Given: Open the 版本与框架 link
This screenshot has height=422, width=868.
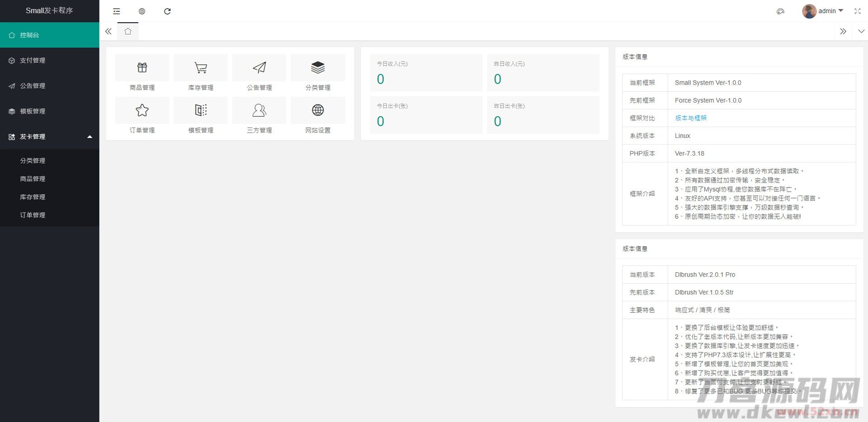Looking at the screenshot, I should tap(690, 118).
